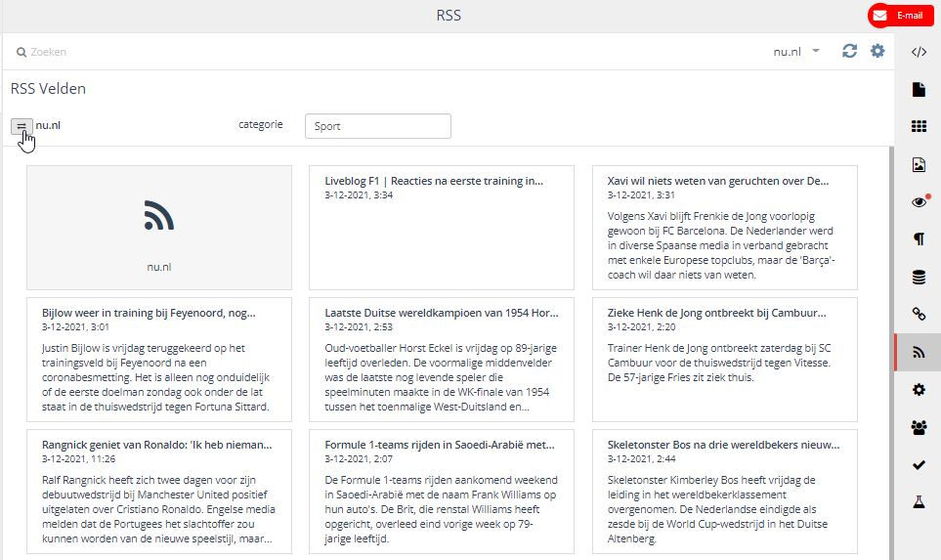Select the RSS feed sidebar tab
This screenshot has width=941, height=560.
point(918,352)
